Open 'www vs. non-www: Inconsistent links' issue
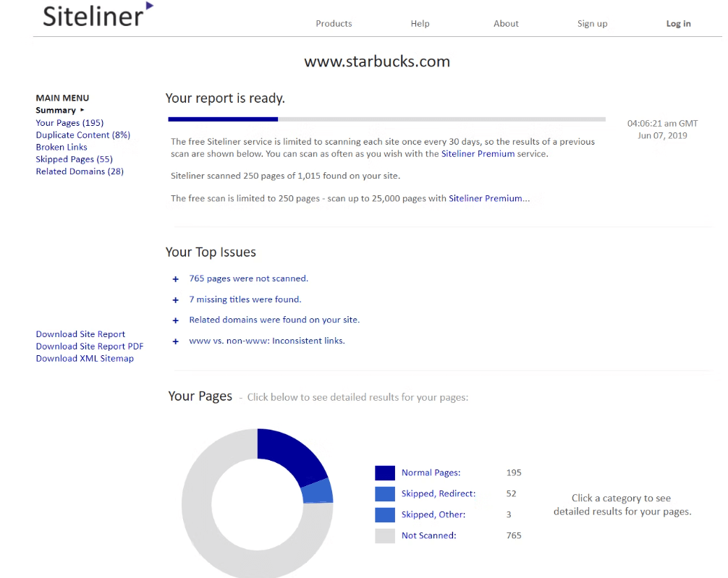The height and width of the screenshot is (578, 728). click(x=267, y=340)
